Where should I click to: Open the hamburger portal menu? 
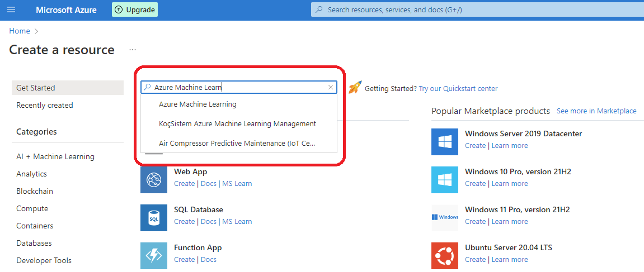tap(11, 9)
